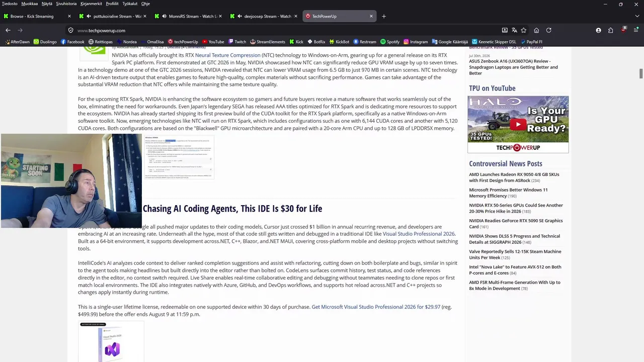This screenshot has width=644, height=362.
Task: Open Microsoft Promises Better Windows 11 post
Action: 508,193
